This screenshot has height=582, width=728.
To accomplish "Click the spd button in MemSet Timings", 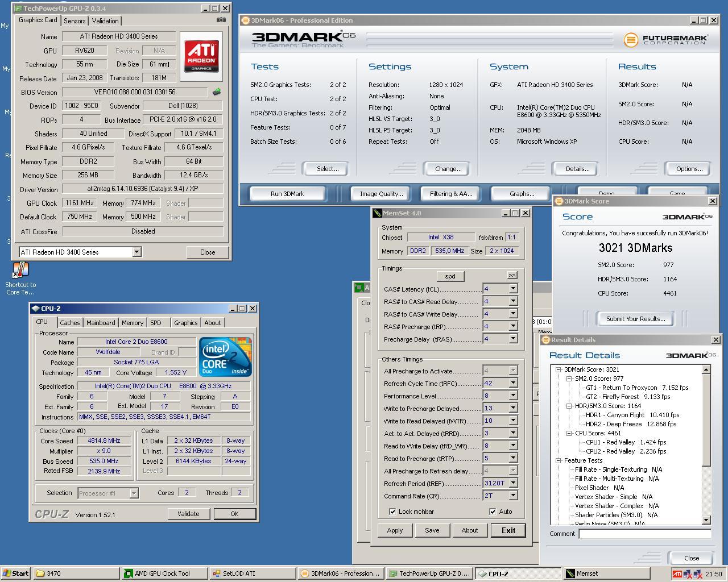I will pos(450,276).
